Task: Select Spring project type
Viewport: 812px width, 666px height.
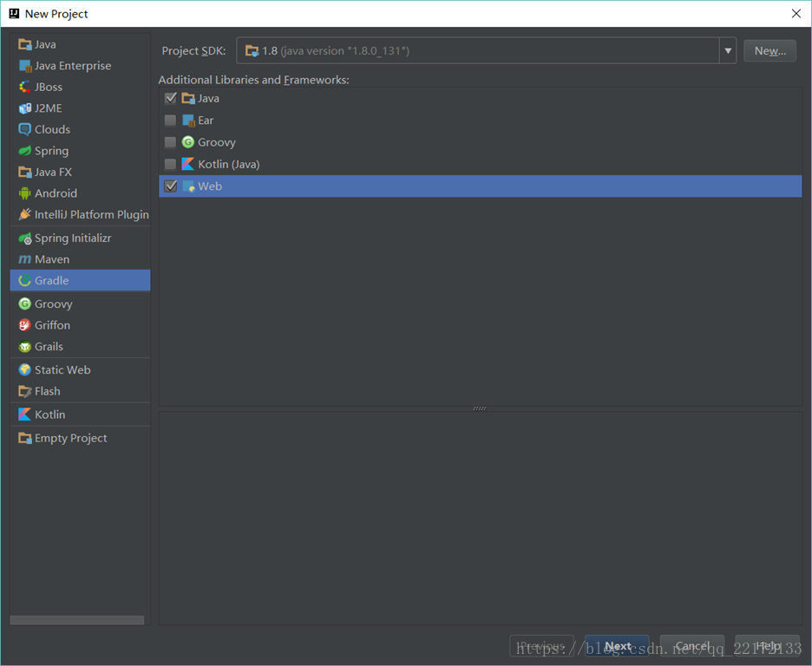Action: [81, 151]
